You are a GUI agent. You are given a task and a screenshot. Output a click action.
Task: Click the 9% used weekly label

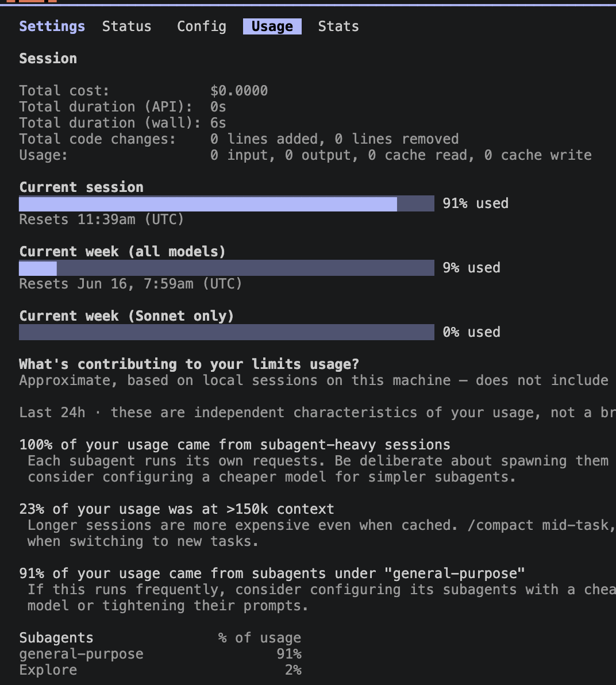471,268
